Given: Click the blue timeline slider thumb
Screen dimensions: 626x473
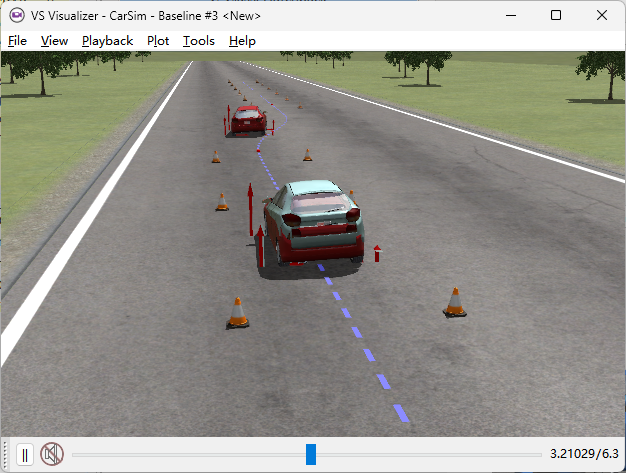Looking at the screenshot, I should pyautogui.click(x=311, y=455).
